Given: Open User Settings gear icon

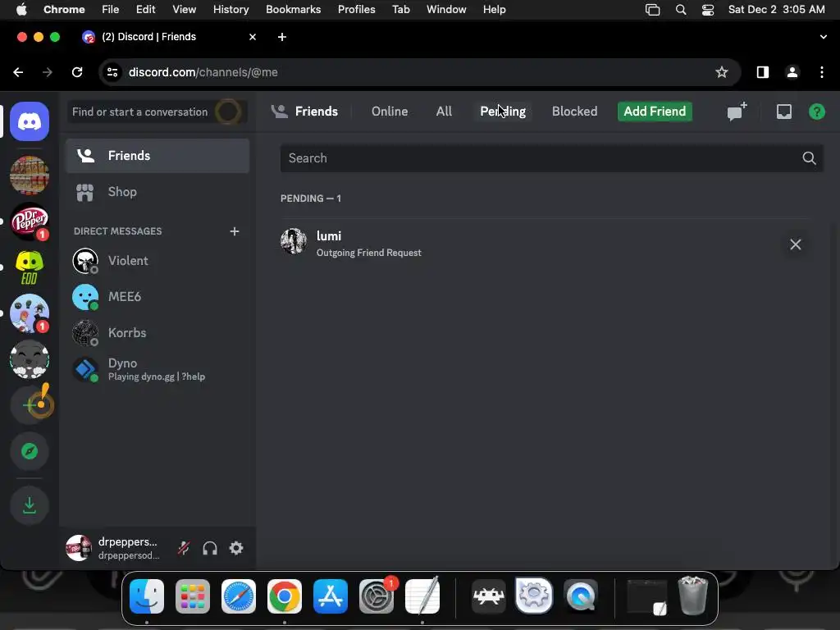Looking at the screenshot, I should coord(236,548).
